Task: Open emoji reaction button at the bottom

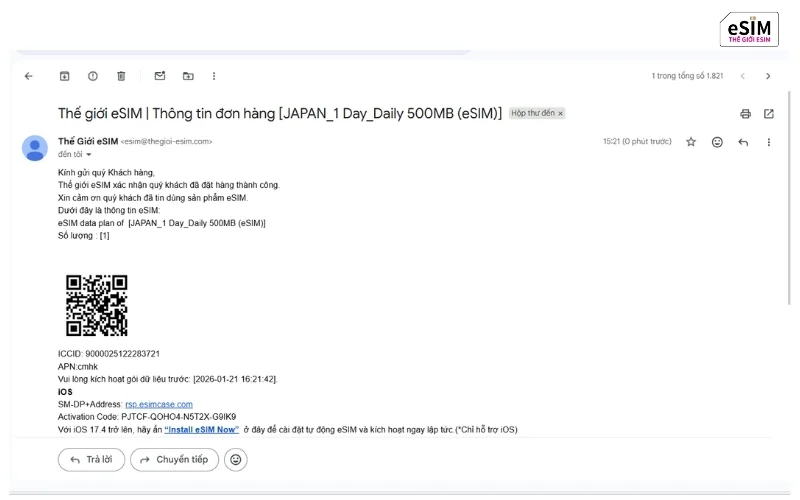Action: coord(236,460)
